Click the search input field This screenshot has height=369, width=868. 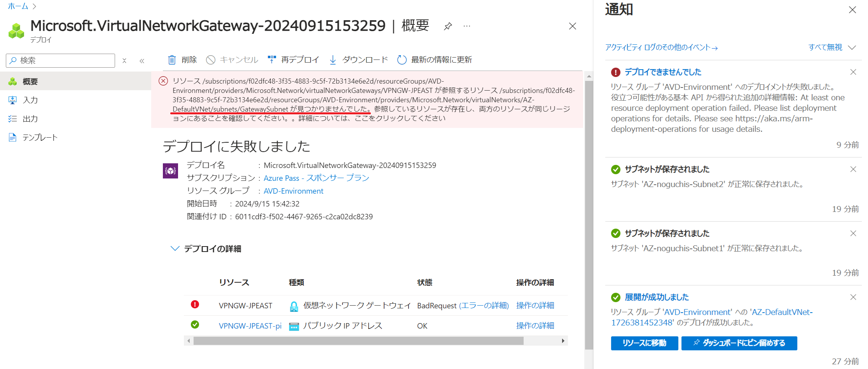(x=61, y=60)
